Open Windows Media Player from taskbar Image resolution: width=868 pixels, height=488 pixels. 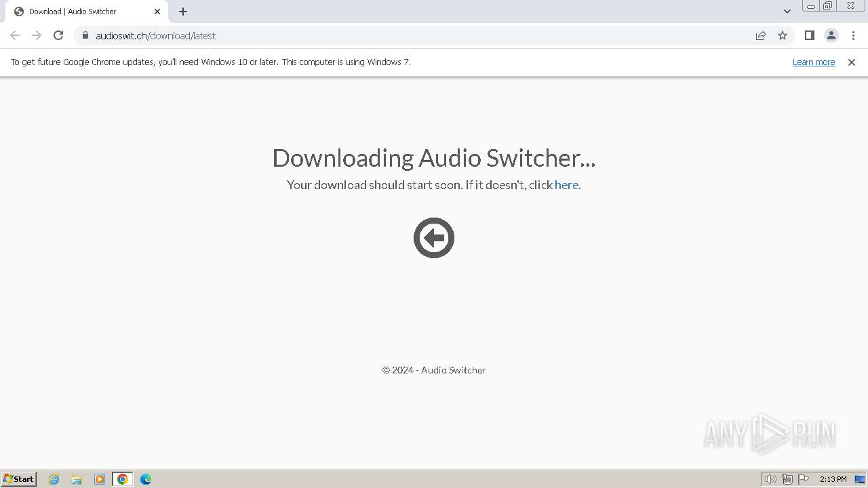click(100, 479)
